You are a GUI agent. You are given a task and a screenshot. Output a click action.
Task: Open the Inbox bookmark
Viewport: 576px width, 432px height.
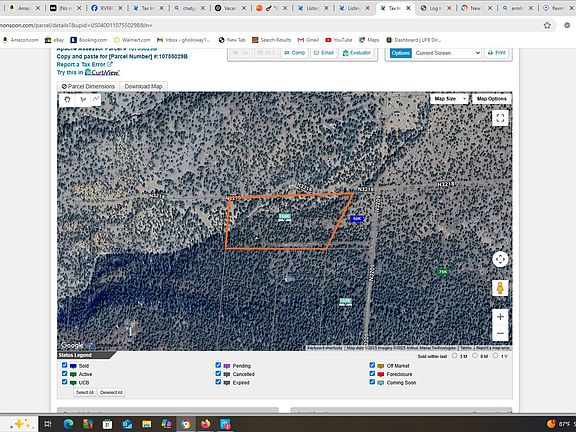click(x=184, y=40)
